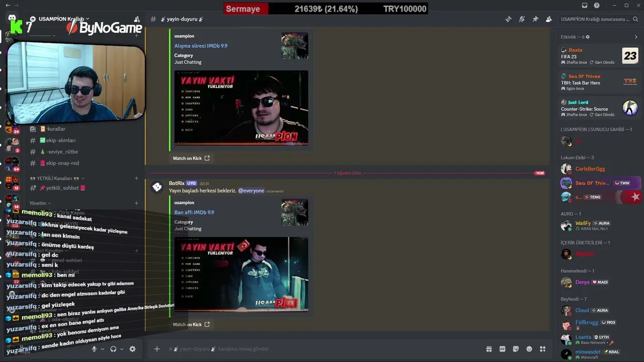Open Sea Of Thives TBH: Task Bar Hero activity

[x=600, y=82]
